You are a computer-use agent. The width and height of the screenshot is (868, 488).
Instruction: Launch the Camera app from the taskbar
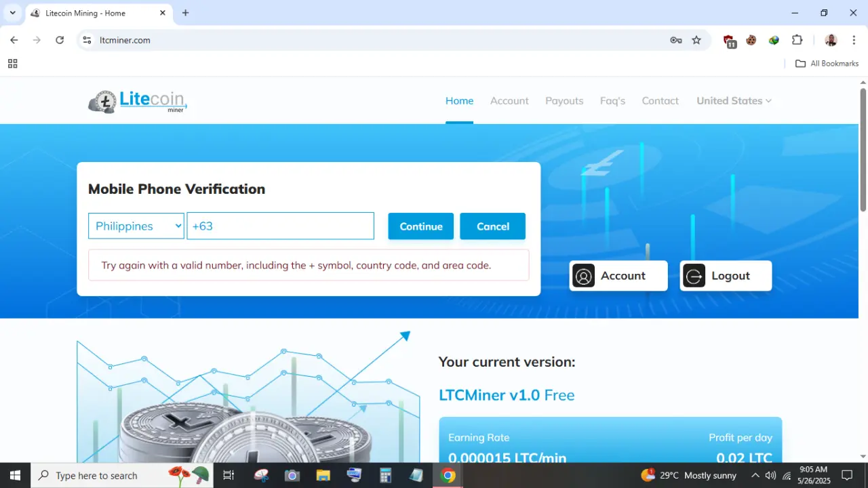pos(292,475)
